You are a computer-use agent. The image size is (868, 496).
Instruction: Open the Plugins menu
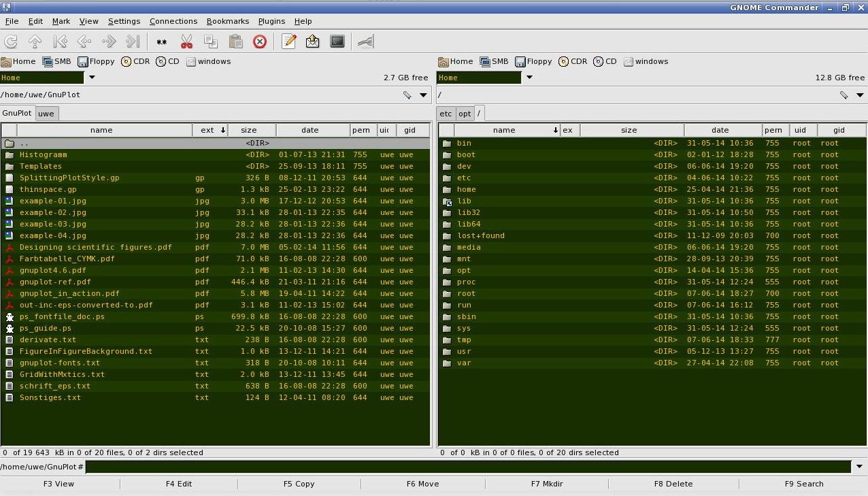point(271,21)
